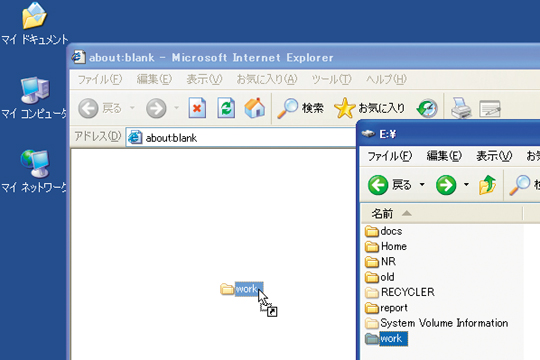The width and height of the screenshot is (540, 360).
Task: Open the 編集(E) menu in Explorer window
Action: click(444, 156)
